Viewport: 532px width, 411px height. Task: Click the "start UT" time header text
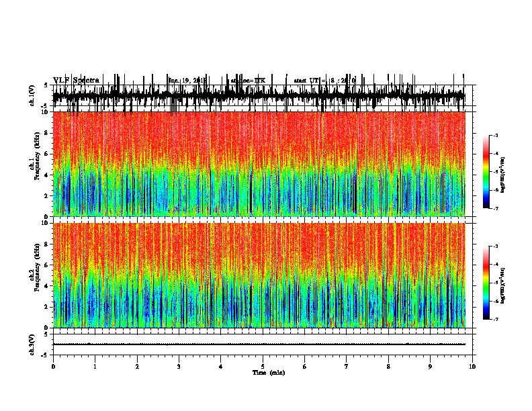pos(324,81)
